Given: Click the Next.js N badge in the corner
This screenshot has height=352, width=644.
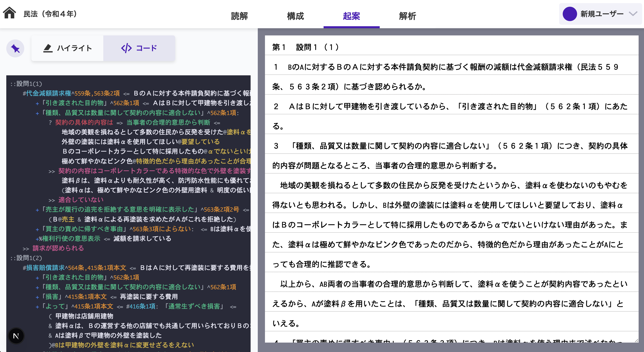Looking at the screenshot, I should pyautogui.click(x=16, y=336).
